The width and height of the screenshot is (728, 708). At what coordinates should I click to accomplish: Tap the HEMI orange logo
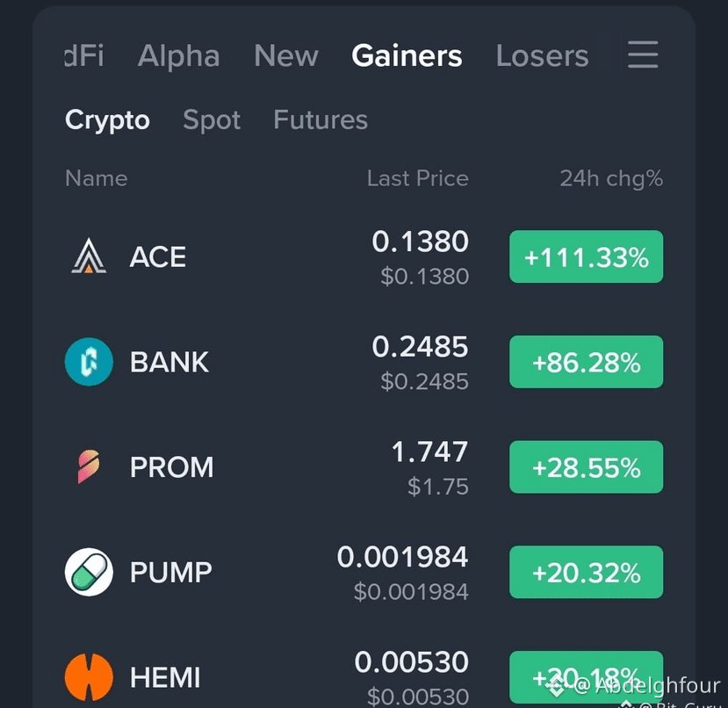coord(89,677)
